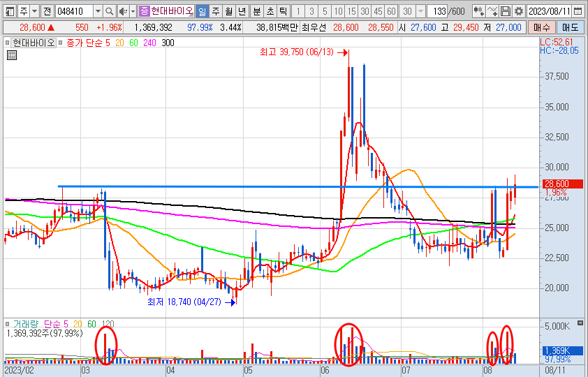This screenshot has height=377, width=588.
Task: Expand the interval 30 dropdown arrow
Action: (421, 11)
